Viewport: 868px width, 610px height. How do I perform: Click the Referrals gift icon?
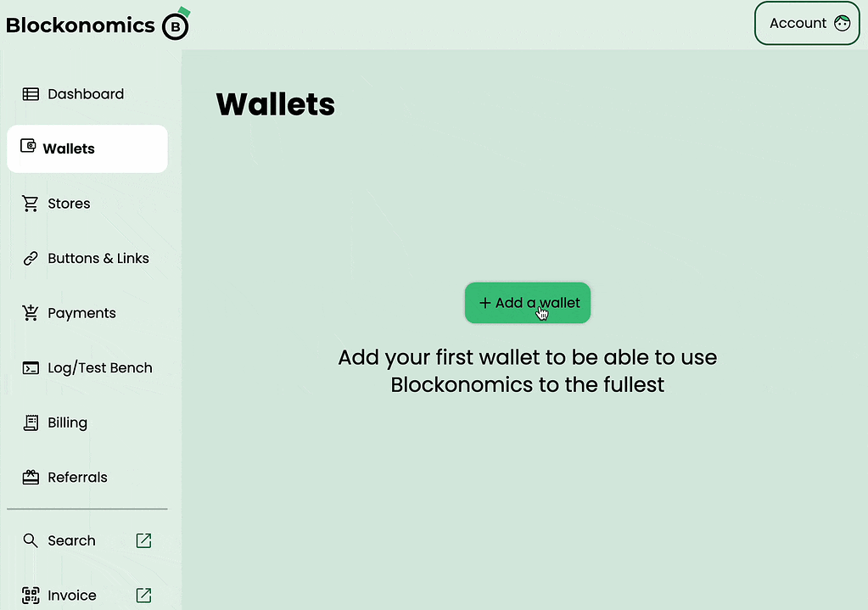tap(30, 477)
